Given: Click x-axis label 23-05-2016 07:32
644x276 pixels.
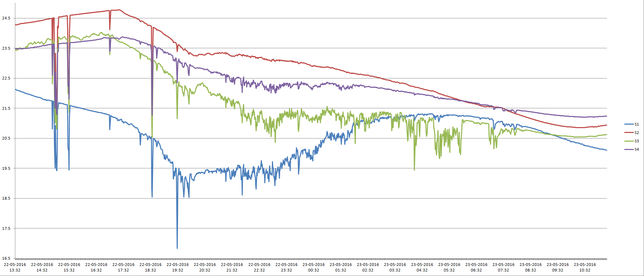Looking at the screenshot, I should coord(503,267).
